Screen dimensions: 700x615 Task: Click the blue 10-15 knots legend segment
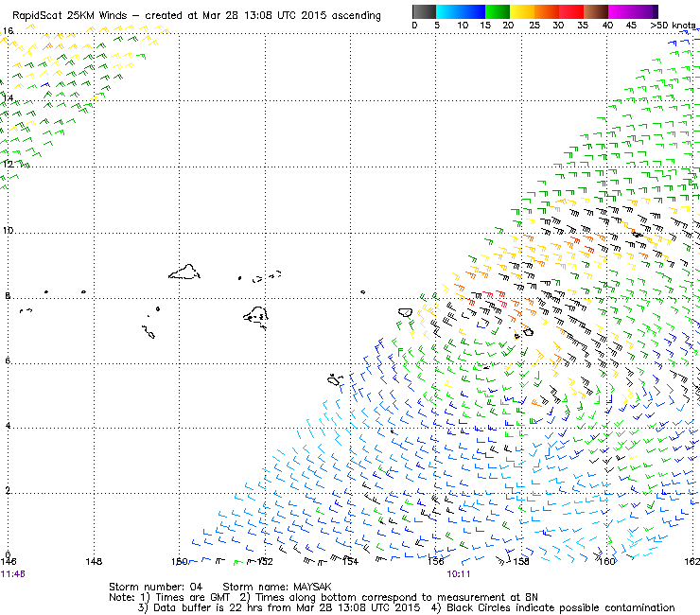click(x=473, y=11)
